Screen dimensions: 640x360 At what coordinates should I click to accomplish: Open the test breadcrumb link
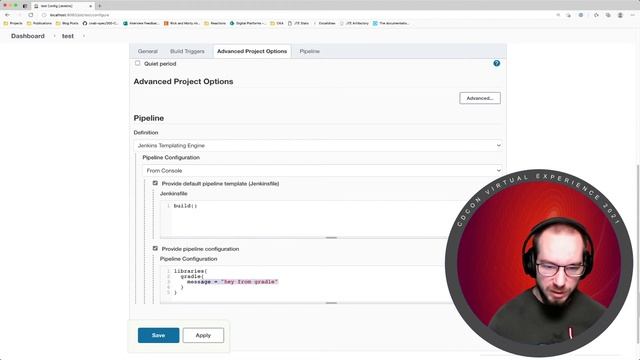[x=68, y=36]
